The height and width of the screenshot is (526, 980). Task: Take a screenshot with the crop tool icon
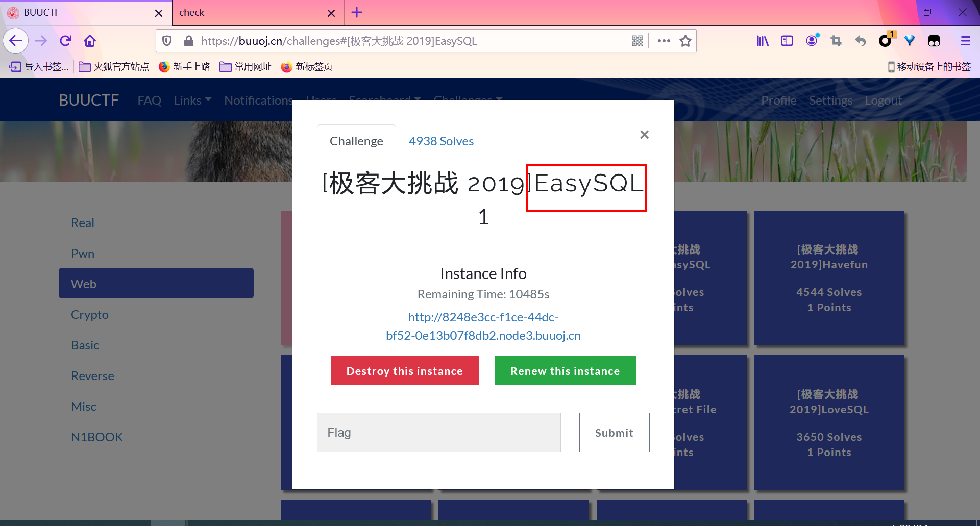pyautogui.click(x=836, y=41)
